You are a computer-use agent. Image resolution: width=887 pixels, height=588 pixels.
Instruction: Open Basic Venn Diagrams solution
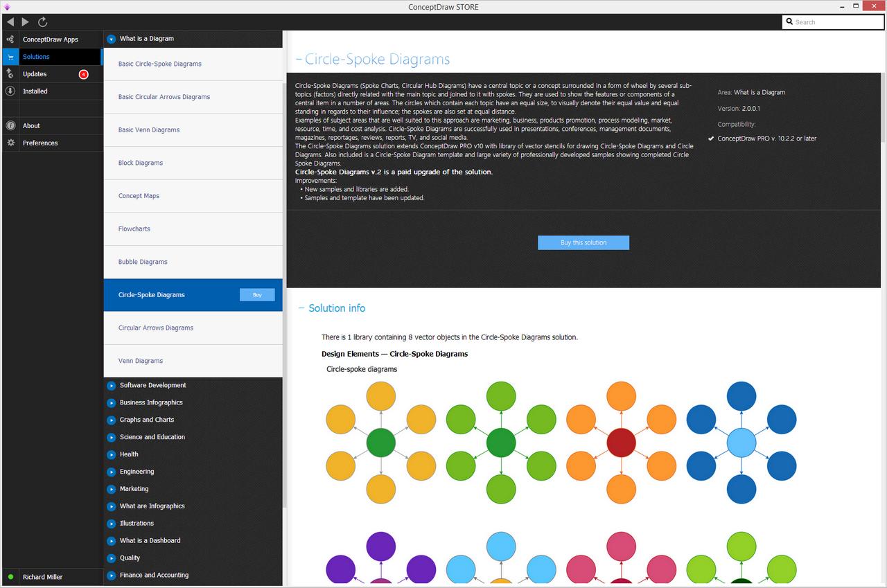(193, 130)
